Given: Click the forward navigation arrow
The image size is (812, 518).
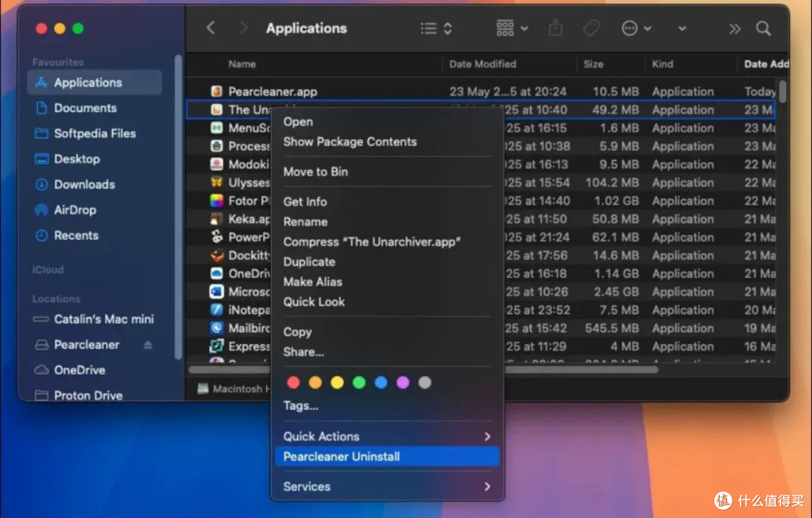Looking at the screenshot, I should [x=243, y=28].
